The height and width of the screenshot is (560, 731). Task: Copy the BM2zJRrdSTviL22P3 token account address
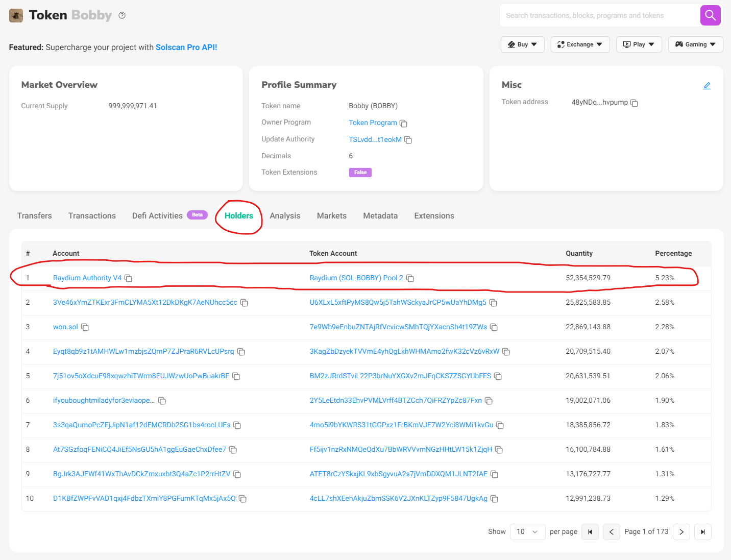pyautogui.click(x=498, y=376)
